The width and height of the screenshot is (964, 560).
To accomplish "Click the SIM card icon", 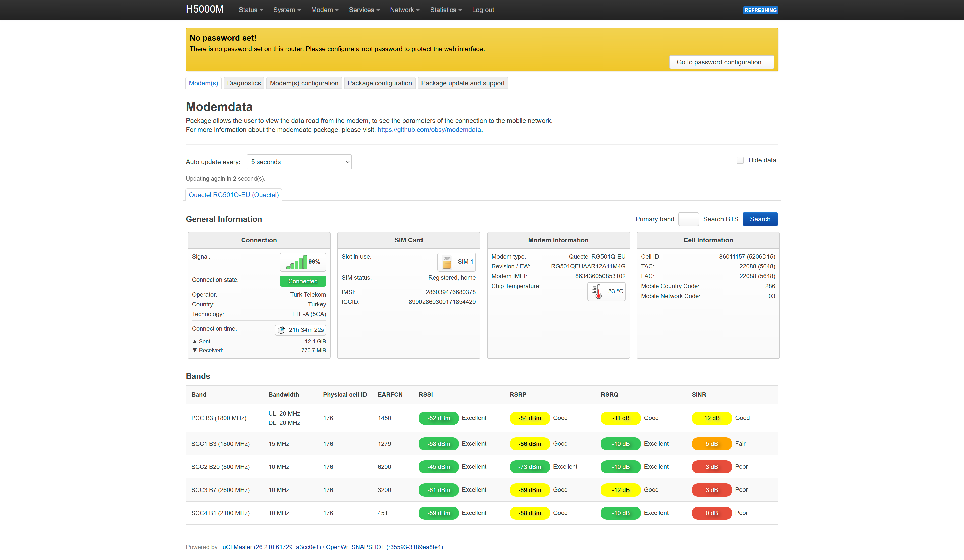I will point(446,262).
